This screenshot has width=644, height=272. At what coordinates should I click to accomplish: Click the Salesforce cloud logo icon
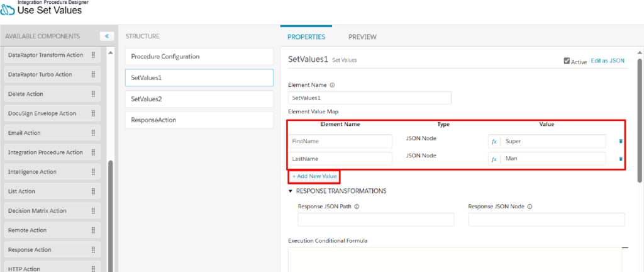pyautogui.click(x=8, y=10)
